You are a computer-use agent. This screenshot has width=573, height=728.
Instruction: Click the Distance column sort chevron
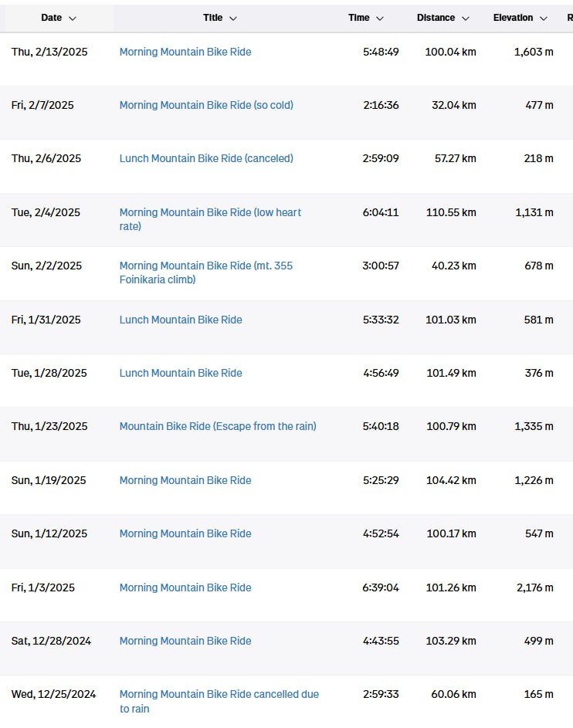465,18
